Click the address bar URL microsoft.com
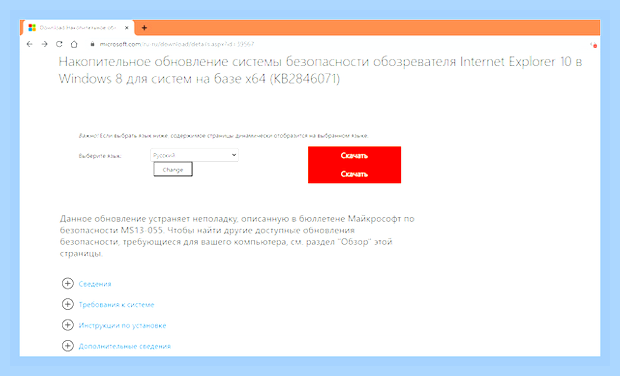Image resolution: width=620 pixels, height=376 pixels. tap(177, 44)
